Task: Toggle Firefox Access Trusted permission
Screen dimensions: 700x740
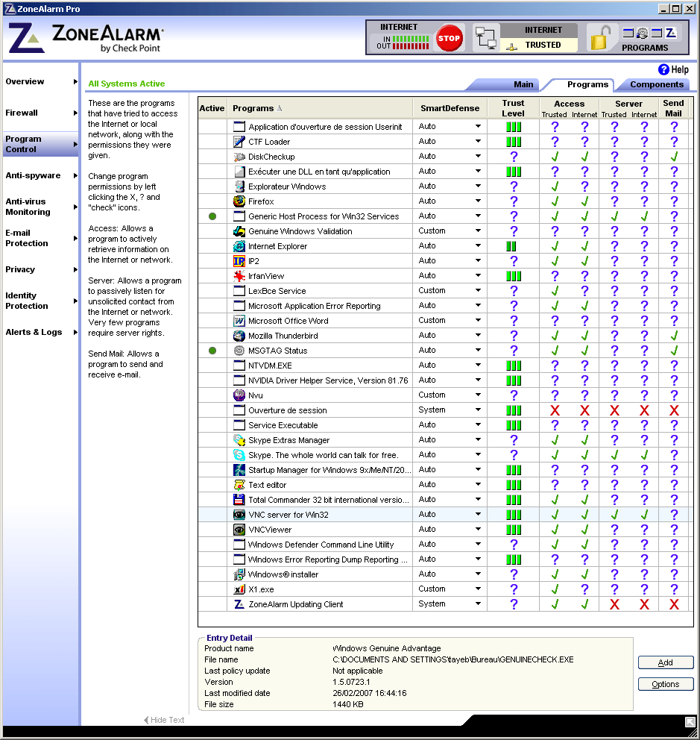Action: pyautogui.click(x=555, y=201)
